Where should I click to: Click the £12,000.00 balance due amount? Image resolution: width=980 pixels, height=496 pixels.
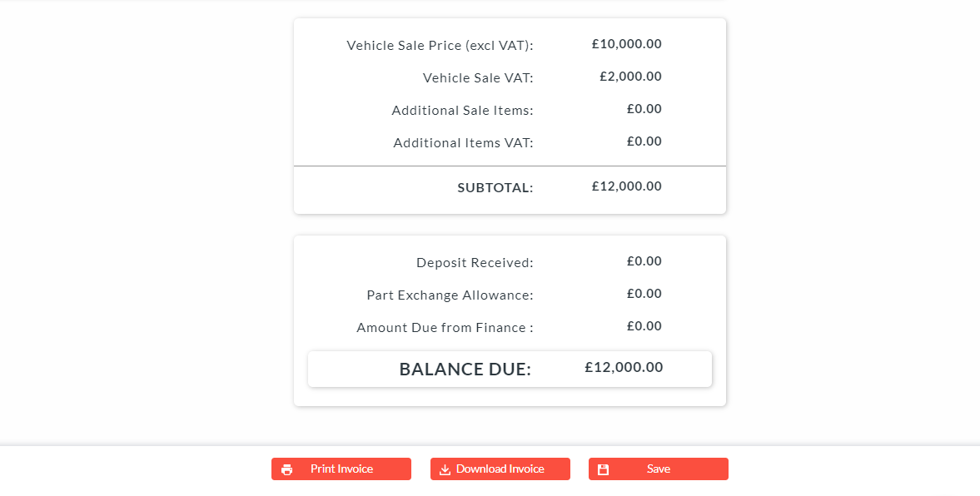coord(624,367)
